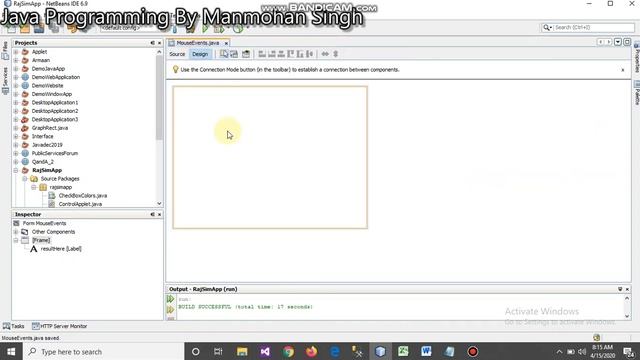The width and height of the screenshot is (640, 360).
Task: Select the Javadec2019 project
Action: click(x=47, y=145)
